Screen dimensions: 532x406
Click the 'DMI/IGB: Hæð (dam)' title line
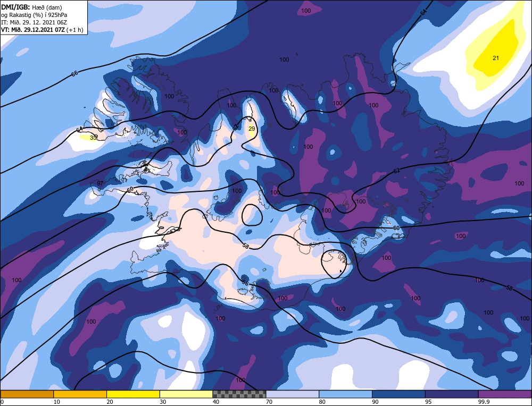pyautogui.click(x=31, y=7)
